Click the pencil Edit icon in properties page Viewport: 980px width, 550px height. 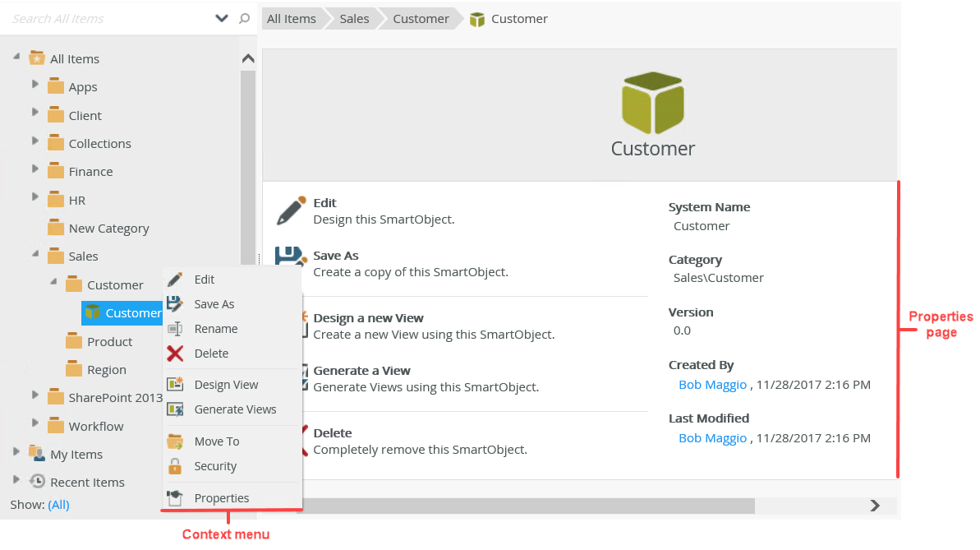pyautogui.click(x=291, y=210)
